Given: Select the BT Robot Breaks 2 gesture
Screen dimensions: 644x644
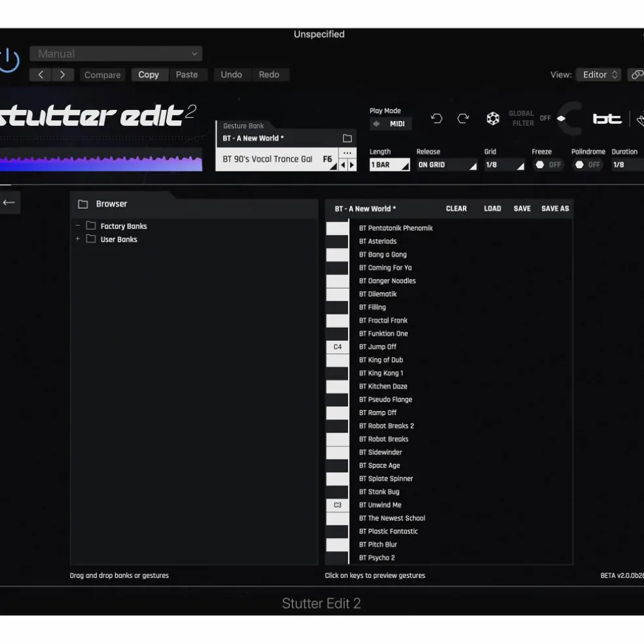Looking at the screenshot, I should click(387, 426).
